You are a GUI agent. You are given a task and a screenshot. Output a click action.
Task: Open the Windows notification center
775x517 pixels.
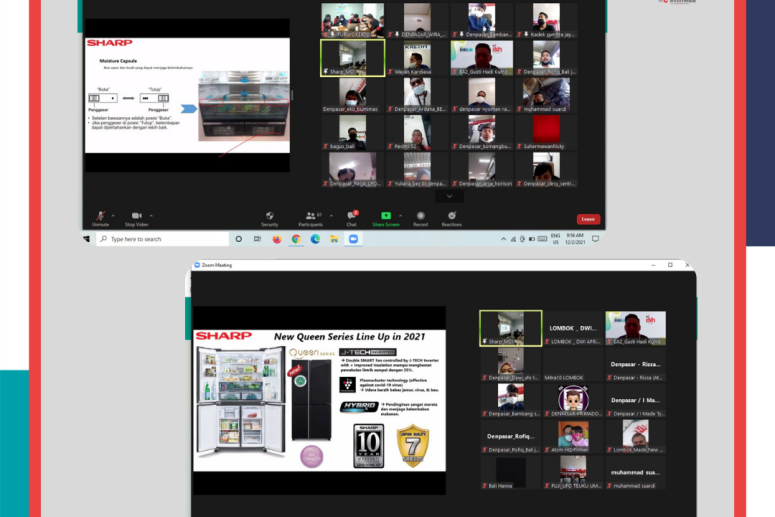point(596,239)
